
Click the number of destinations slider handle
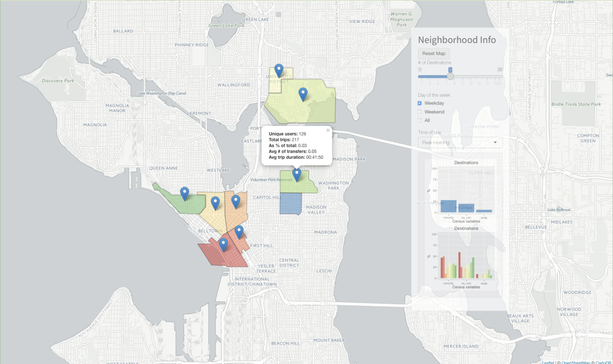[x=450, y=76]
